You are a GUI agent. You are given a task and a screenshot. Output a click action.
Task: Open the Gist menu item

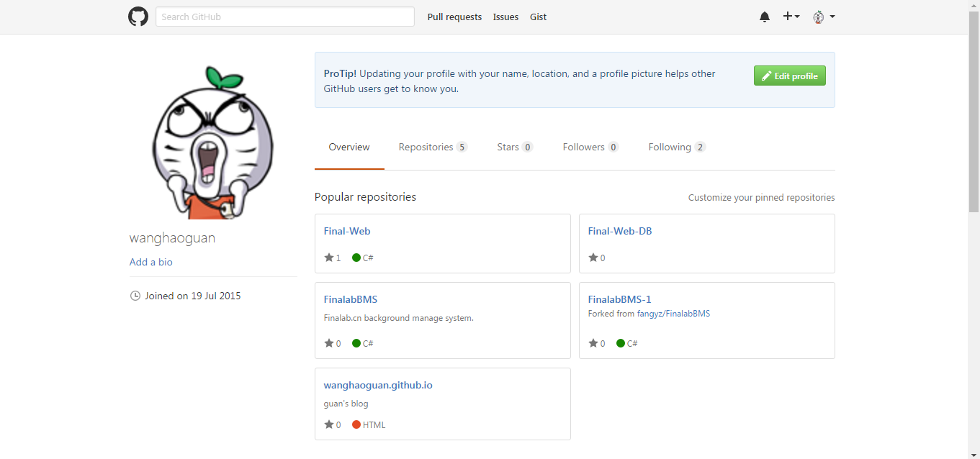538,17
